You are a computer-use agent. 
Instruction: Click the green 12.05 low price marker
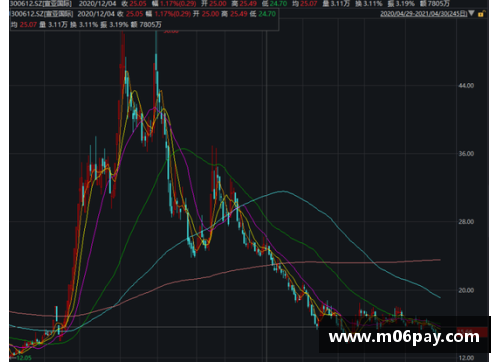pos(24,358)
